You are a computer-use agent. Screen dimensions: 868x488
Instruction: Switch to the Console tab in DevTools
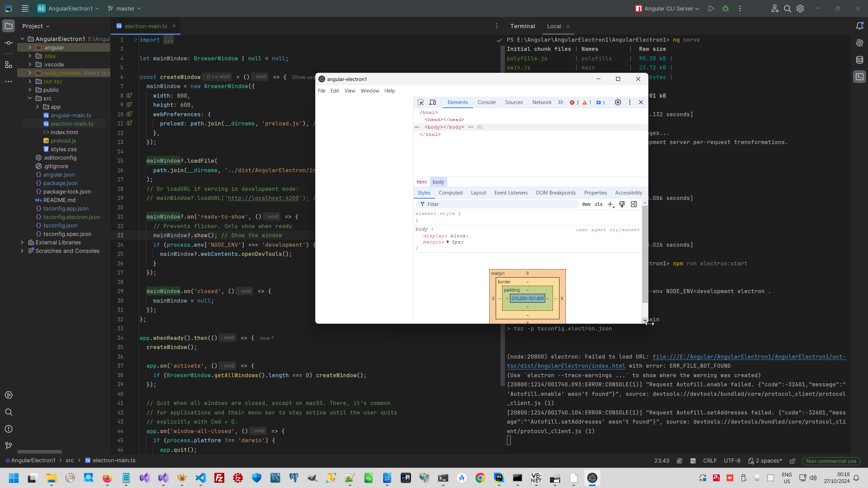coord(486,102)
